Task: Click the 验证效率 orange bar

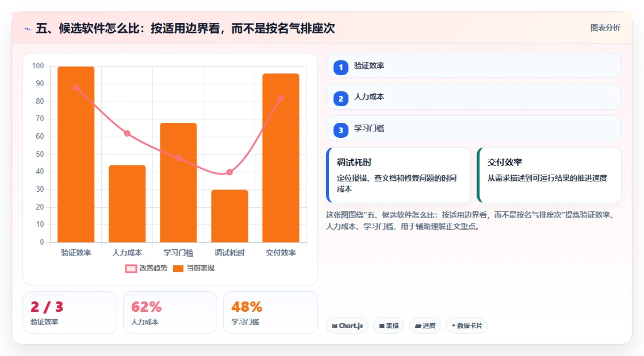Action: 76,154
